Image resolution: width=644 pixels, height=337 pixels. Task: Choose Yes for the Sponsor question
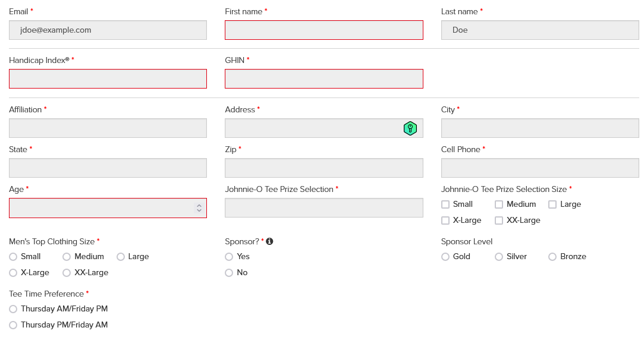coord(229,257)
